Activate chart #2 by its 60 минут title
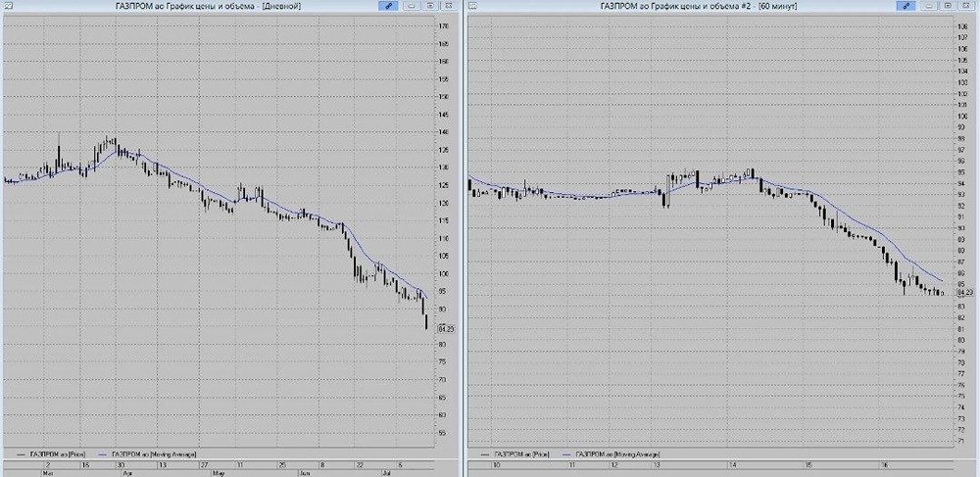This screenshot has height=477, width=980. (699, 6)
